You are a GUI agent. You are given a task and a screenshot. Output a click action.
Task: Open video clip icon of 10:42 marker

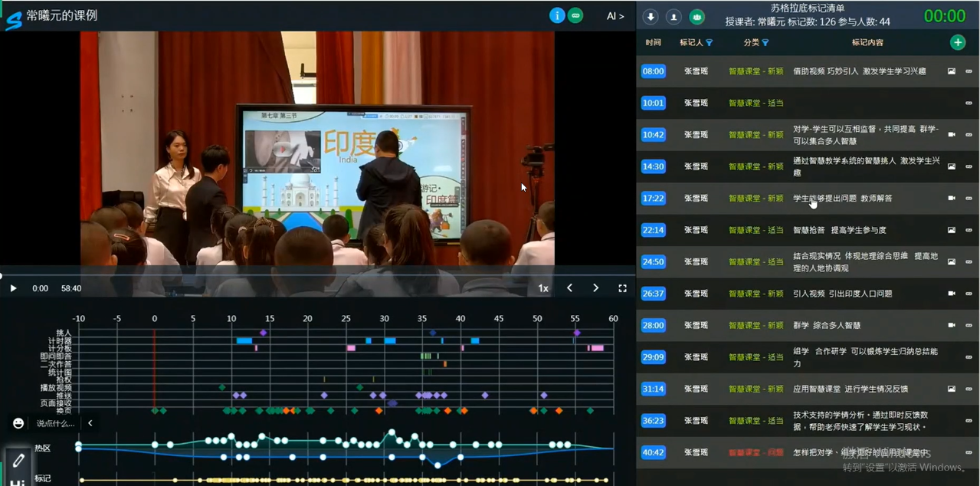click(952, 135)
